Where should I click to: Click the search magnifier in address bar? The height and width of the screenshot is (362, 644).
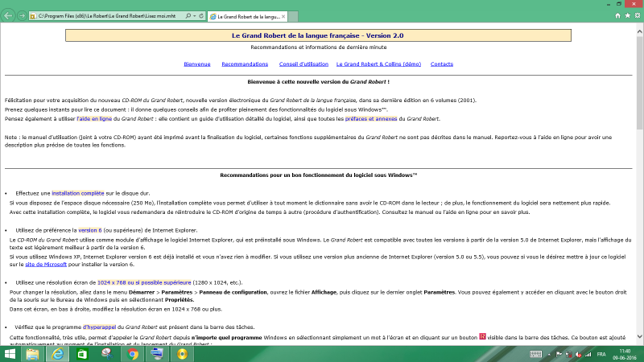coord(188,16)
